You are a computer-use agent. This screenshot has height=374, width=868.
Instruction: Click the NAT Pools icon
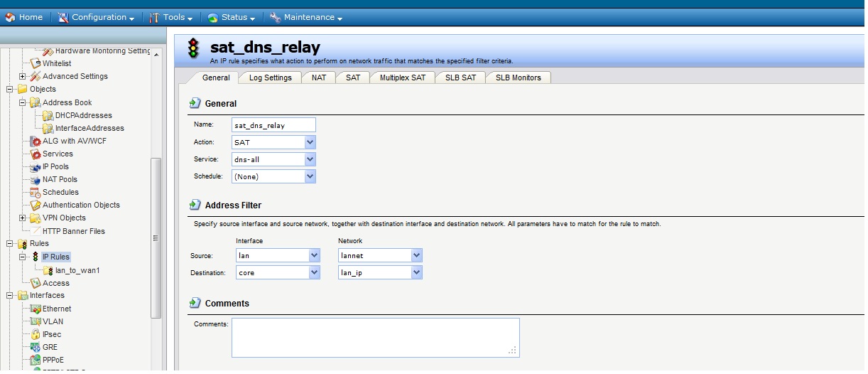36,179
